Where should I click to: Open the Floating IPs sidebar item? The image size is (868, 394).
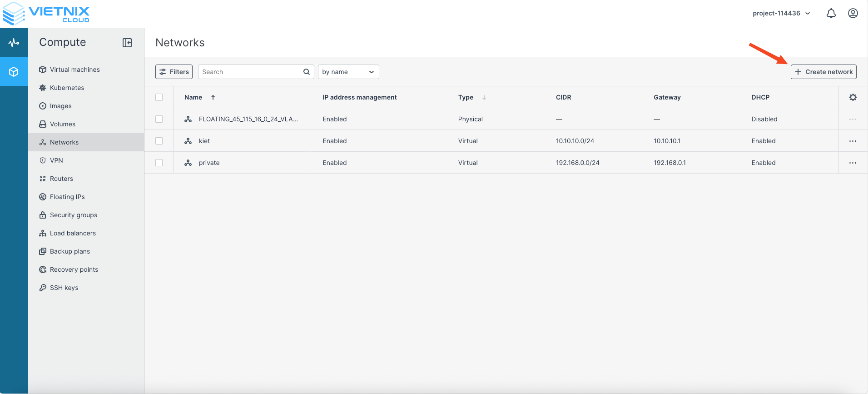coord(67,197)
